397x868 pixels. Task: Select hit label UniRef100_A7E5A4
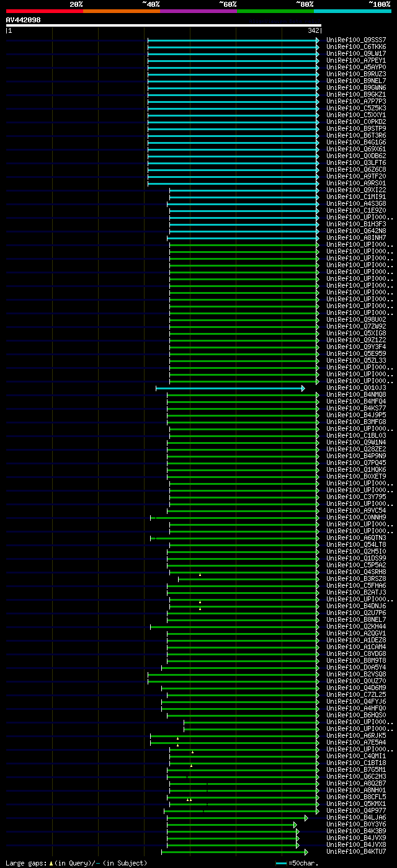click(356, 742)
